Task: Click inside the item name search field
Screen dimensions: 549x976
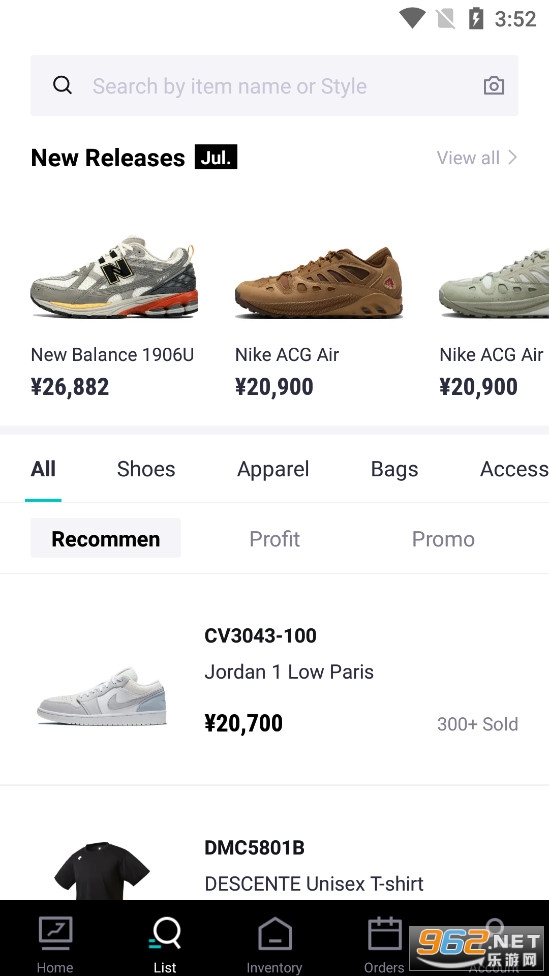Action: pyautogui.click(x=274, y=85)
